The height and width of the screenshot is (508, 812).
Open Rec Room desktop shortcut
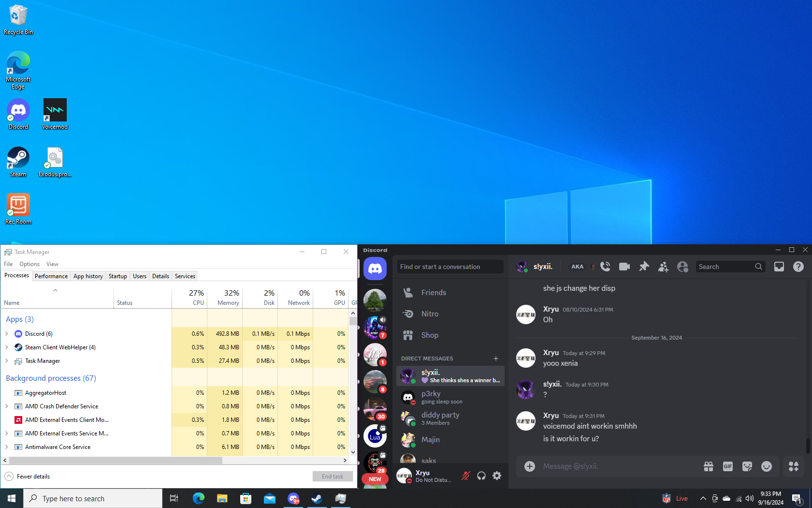tap(18, 209)
